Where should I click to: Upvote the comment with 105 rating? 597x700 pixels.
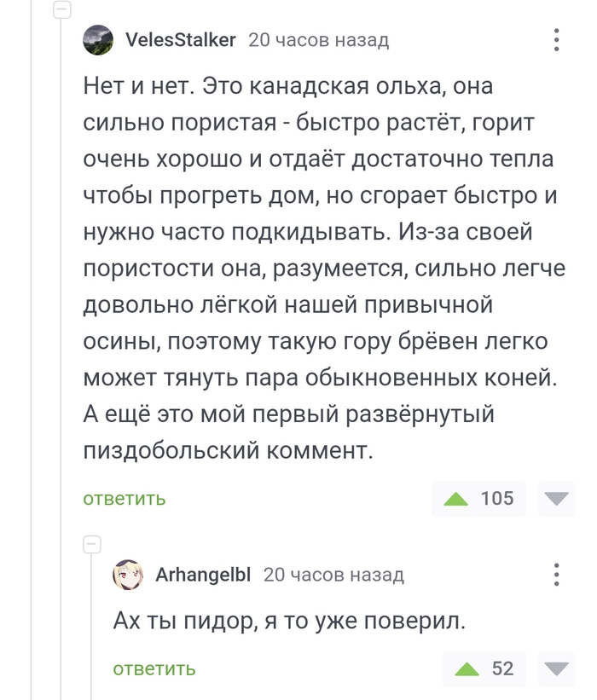tap(456, 499)
